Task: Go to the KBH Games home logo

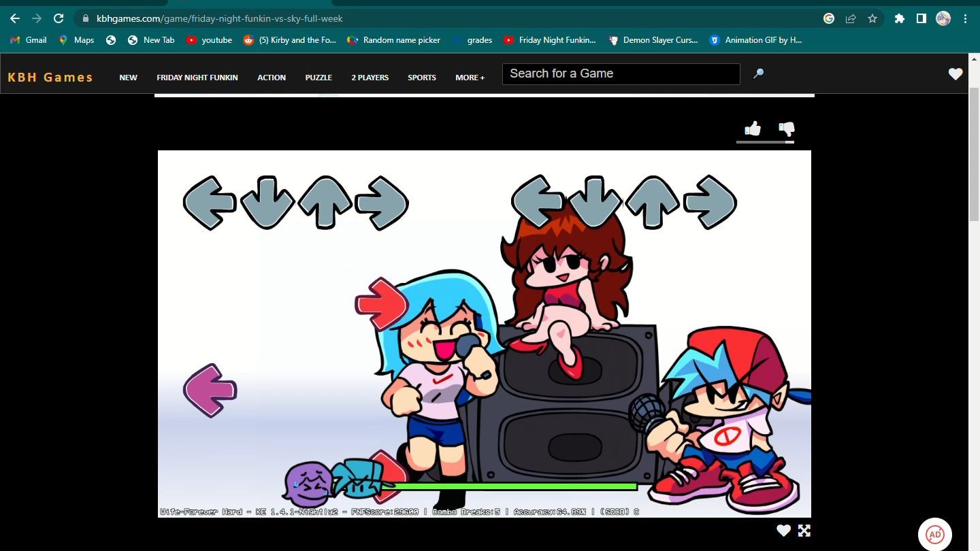Action: pyautogui.click(x=50, y=77)
